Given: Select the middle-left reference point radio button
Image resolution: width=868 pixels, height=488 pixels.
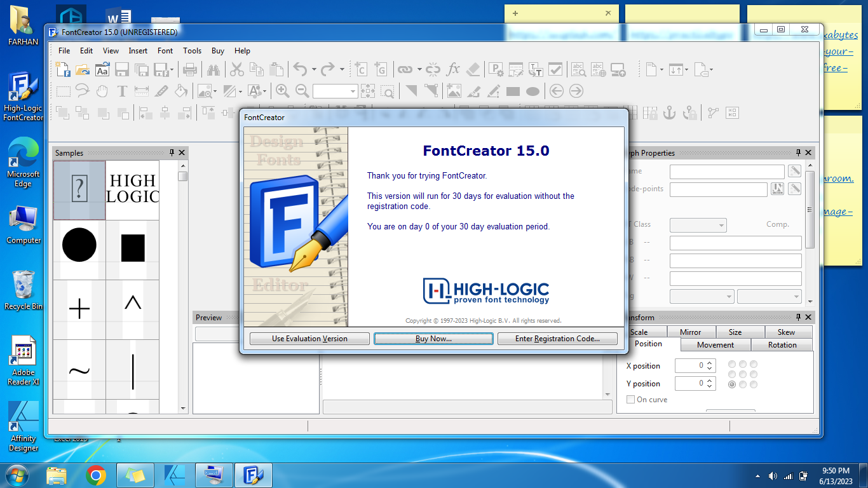Looking at the screenshot, I should coord(732,374).
